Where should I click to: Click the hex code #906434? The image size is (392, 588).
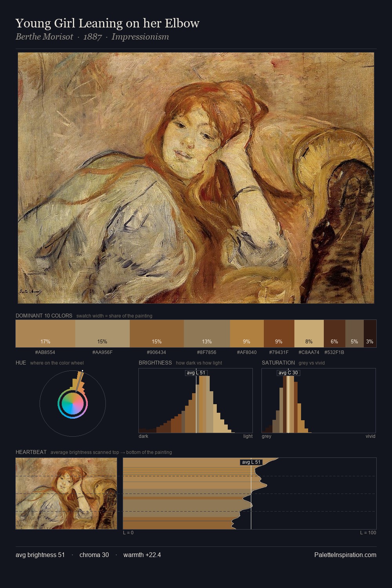156,352
